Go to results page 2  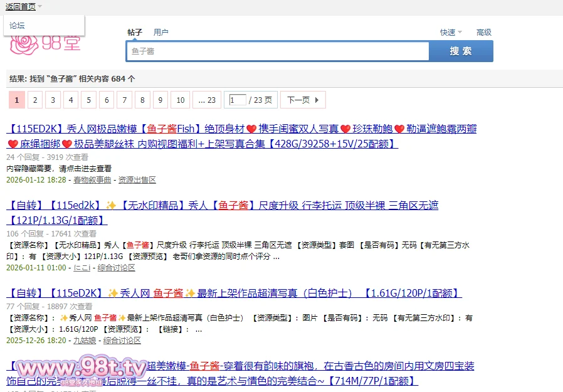coord(35,100)
